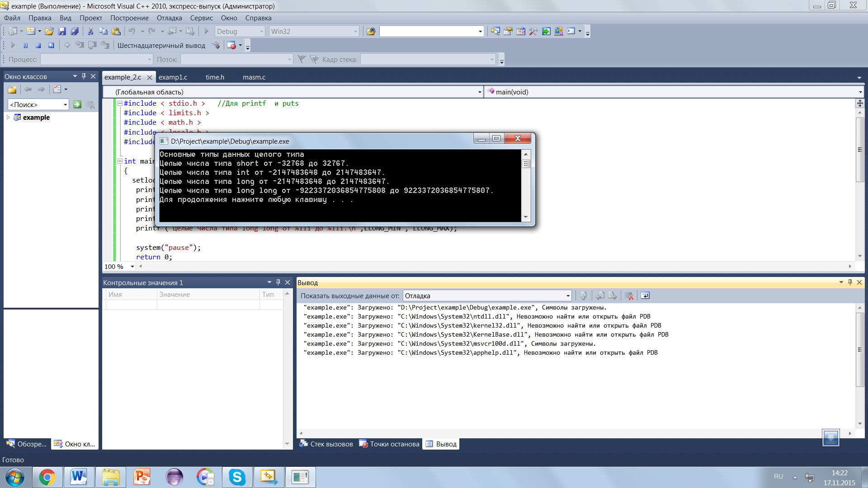Toggle pin on Watch 1 panel

tap(278, 282)
